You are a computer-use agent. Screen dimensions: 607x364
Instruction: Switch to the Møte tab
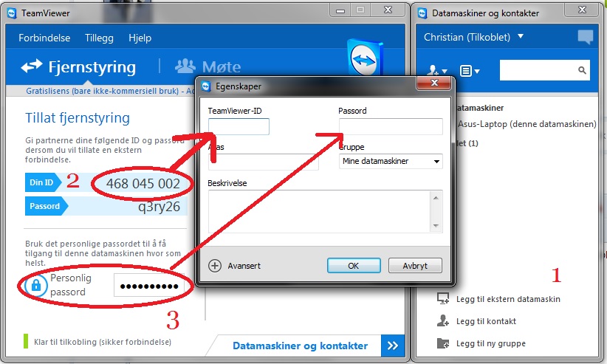pos(208,67)
